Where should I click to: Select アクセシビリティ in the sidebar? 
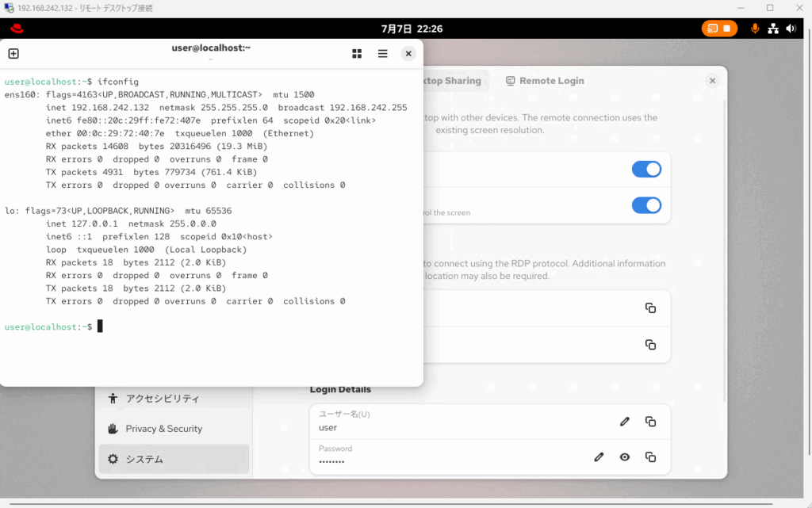pyautogui.click(x=163, y=399)
